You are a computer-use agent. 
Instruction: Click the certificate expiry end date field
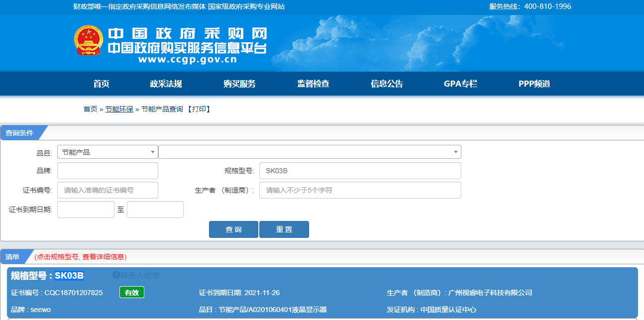coord(155,210)
